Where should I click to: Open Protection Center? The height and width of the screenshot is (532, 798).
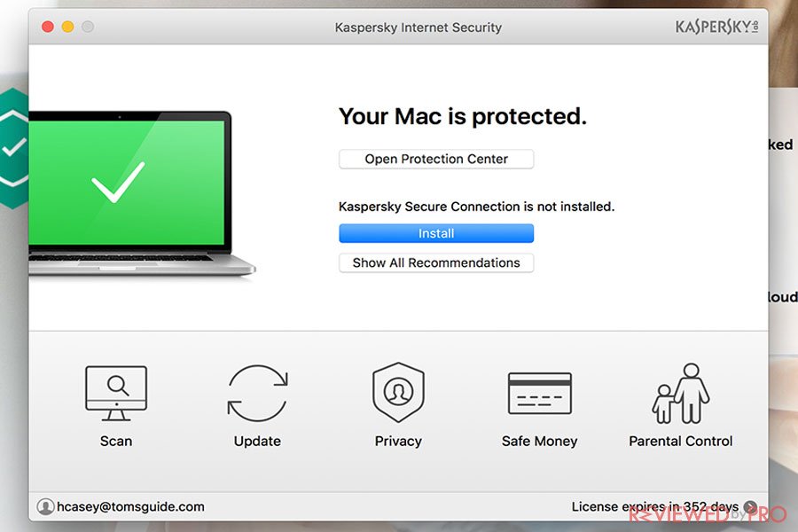(x=436, y=159)
